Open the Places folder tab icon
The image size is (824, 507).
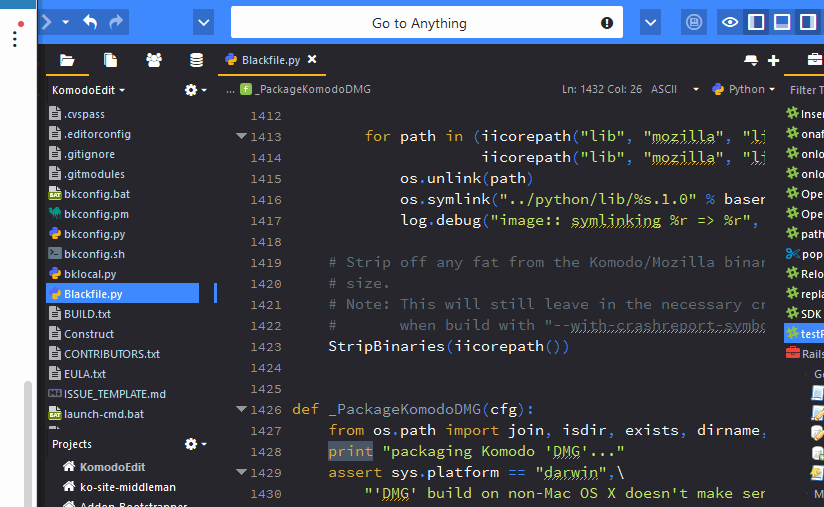pos(67,60)
